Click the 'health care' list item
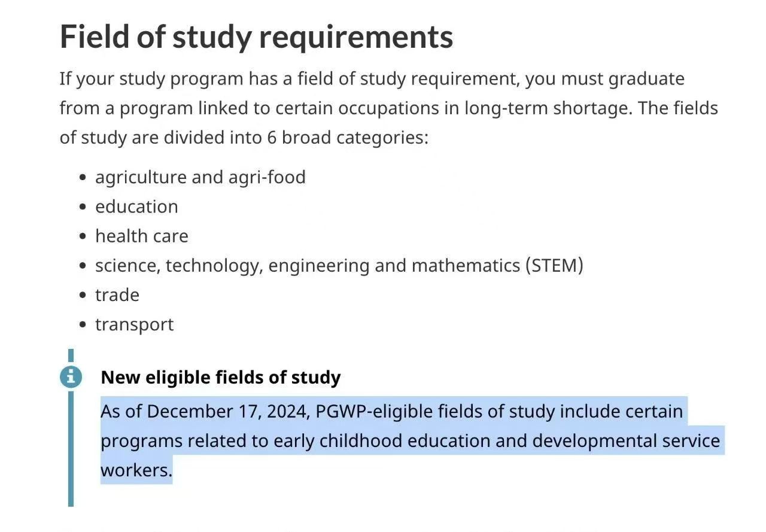The image size is (766, 532). [142, 236]
